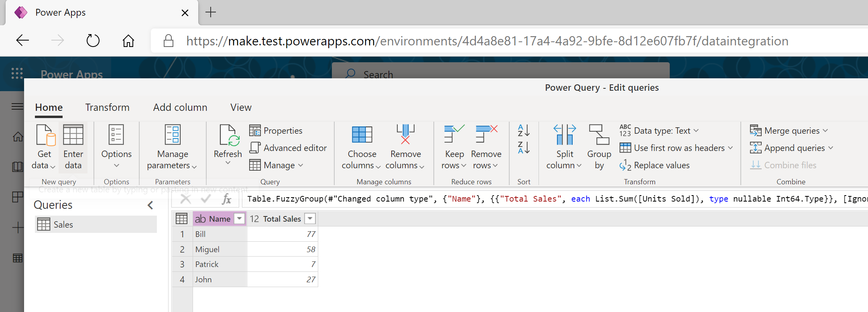This screenshot has height=312, width=868.
Task: Switch to the Transform tab
Action: pos(107,107)
